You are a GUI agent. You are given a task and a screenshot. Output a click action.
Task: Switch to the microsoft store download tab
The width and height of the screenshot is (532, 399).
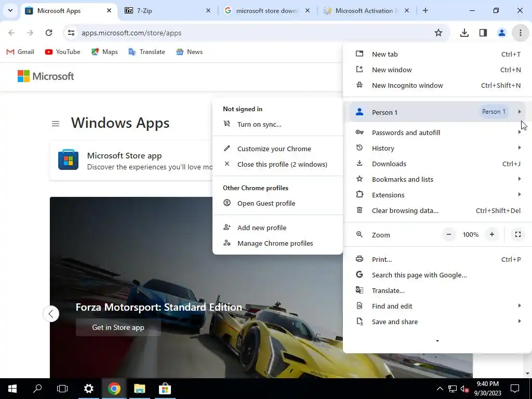(x=267, y=10)
